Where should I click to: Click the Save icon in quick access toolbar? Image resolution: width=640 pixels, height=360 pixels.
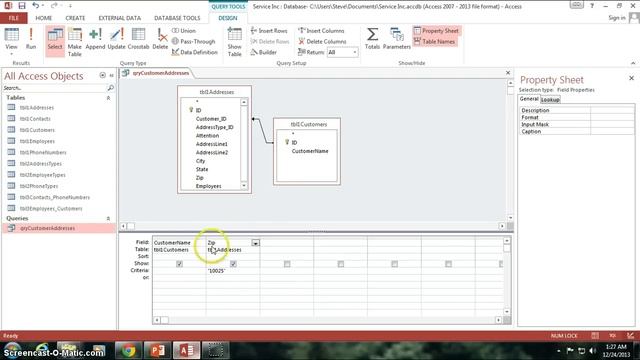point(22,6)
